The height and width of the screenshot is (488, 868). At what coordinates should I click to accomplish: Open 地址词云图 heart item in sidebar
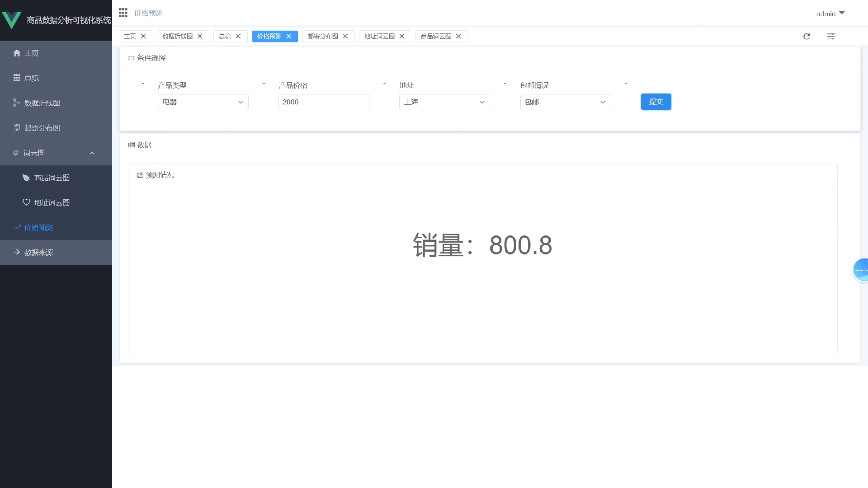[x=52, y=202]
